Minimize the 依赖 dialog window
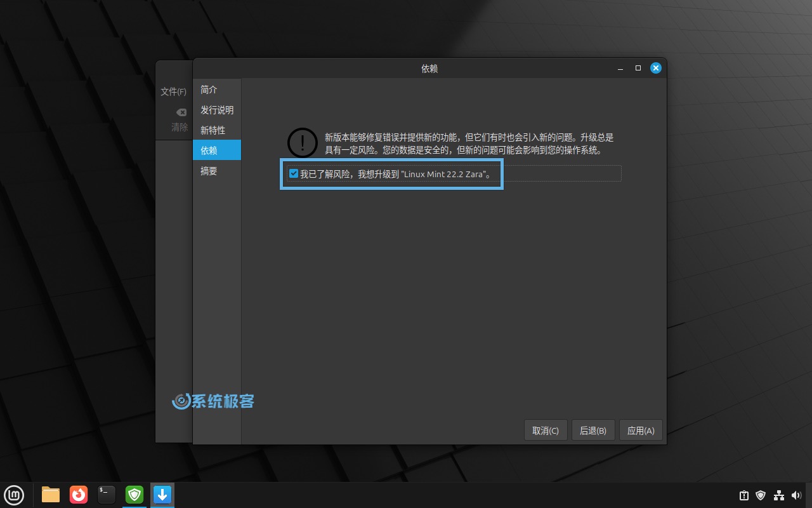The image size is (812, 508). pos(620,68)
